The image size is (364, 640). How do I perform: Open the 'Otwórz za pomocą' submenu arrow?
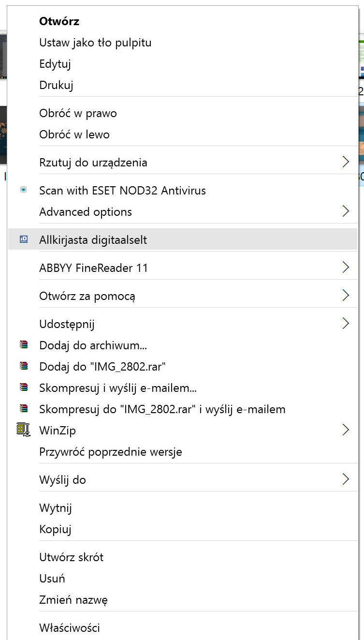(x=345, y=296)
